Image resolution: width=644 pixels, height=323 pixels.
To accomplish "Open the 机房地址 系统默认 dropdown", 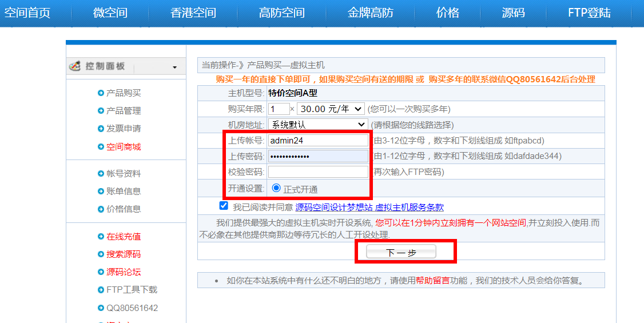I will 318,125.
